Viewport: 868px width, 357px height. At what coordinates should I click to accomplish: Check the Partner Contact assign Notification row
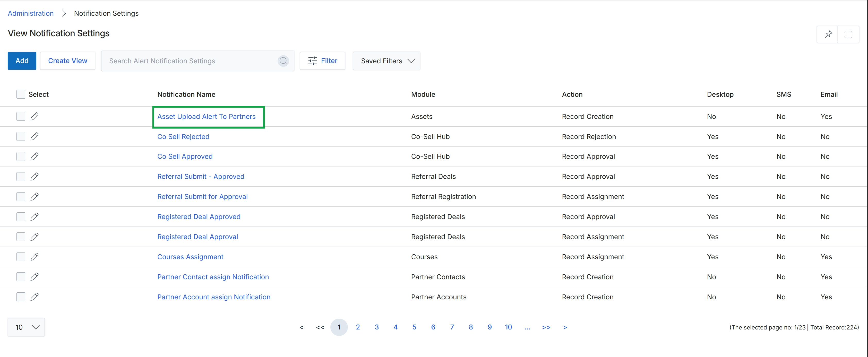21,277
